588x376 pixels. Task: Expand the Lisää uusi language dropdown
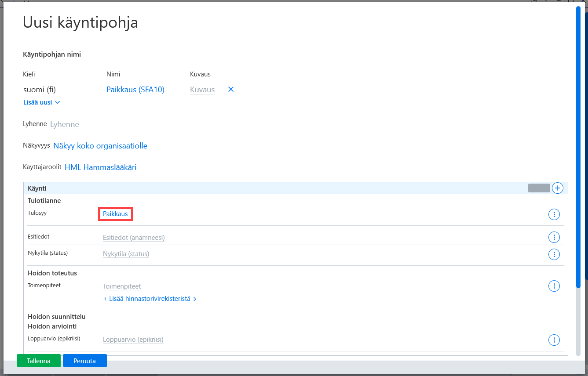coord(41,102)
